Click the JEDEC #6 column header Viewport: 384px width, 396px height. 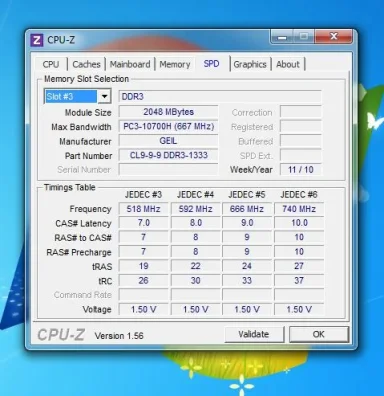pos(299,195)
